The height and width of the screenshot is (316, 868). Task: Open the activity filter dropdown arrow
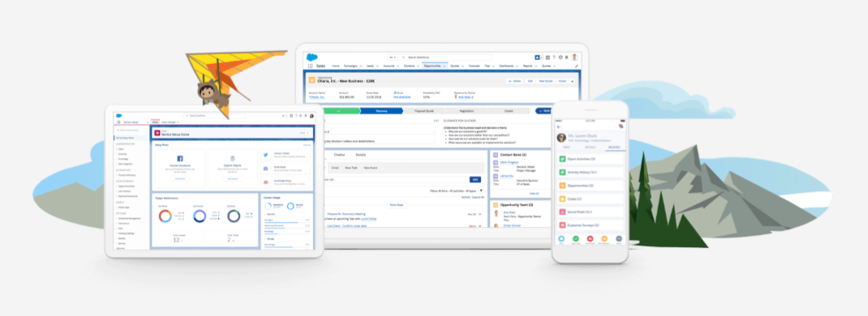click(x=480, y=190)
